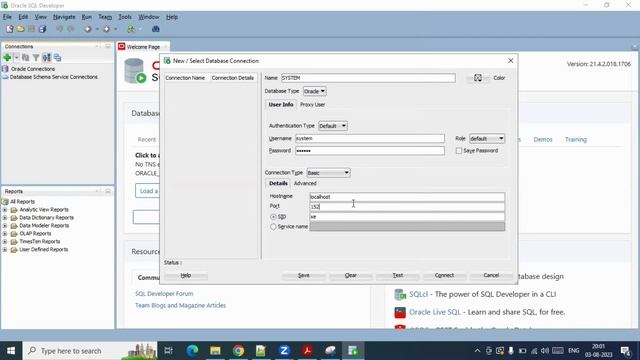This screenshot has width=640, height=360.
Task: Click the Username input field
Action: click(x=370, y=139)
